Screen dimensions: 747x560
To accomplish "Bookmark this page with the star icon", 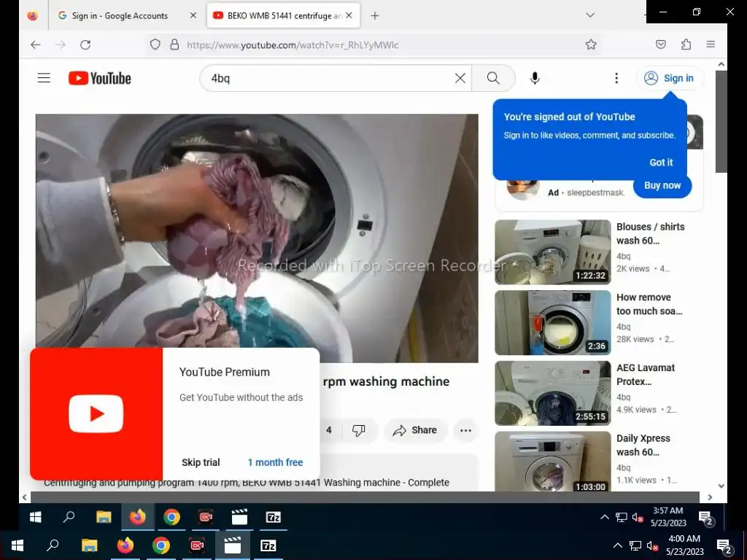I will pyautogui.click(x=591, y=44).
